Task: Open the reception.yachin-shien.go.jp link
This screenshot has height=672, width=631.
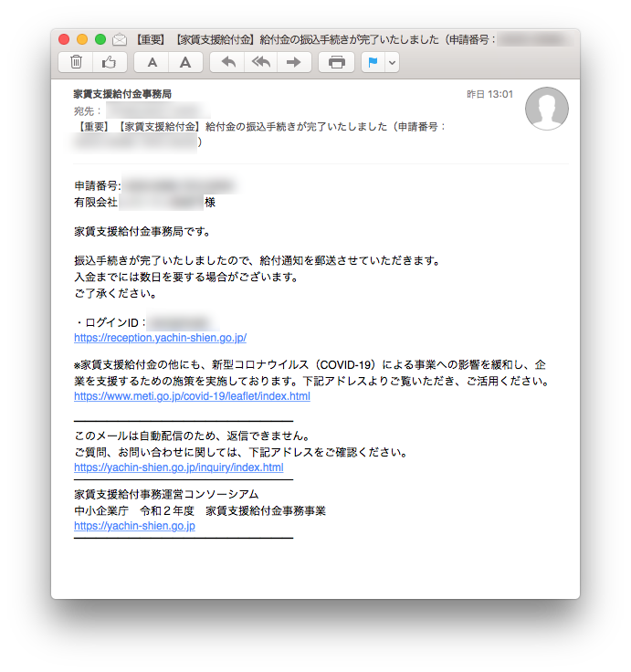Action: (x=160, y=338)
